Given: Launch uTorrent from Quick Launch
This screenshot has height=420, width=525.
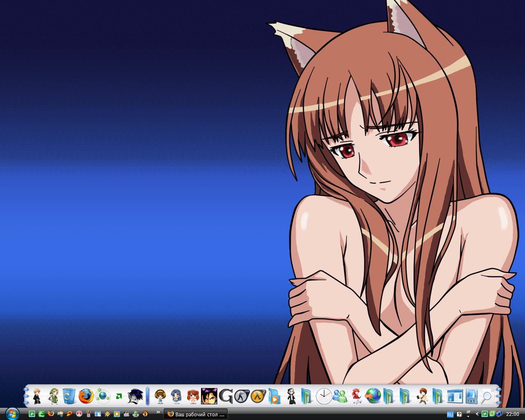Looking at the screenshot, I should (32, 414).
